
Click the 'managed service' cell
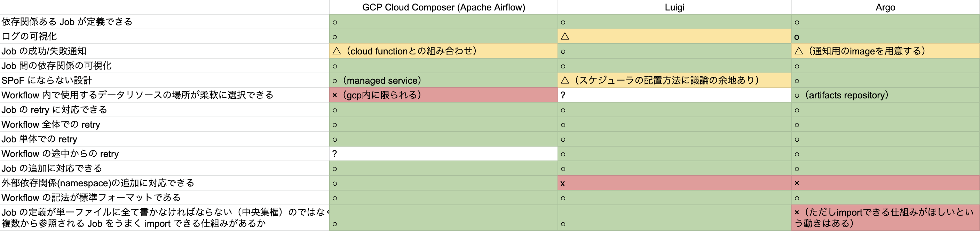[444, 80]
